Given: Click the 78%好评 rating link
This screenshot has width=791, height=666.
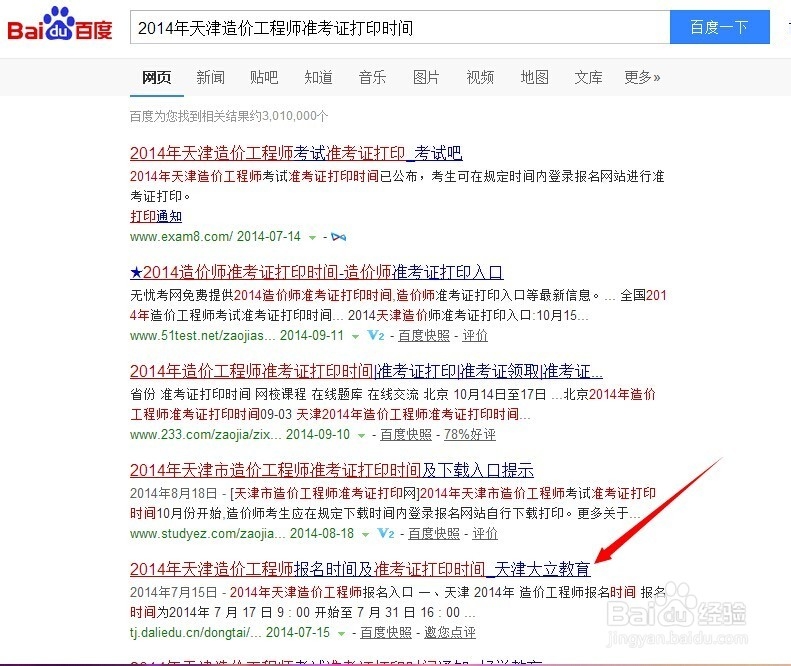Looking at the screenshot, I should coord(470,434).
